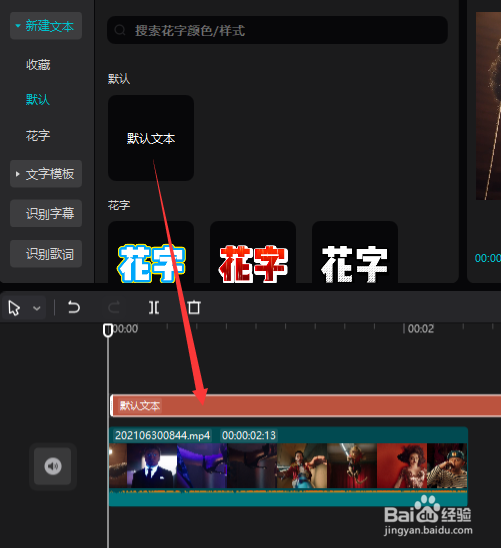Click the 默认 section heading
This screenshot has width=501, height=548.
119,79
